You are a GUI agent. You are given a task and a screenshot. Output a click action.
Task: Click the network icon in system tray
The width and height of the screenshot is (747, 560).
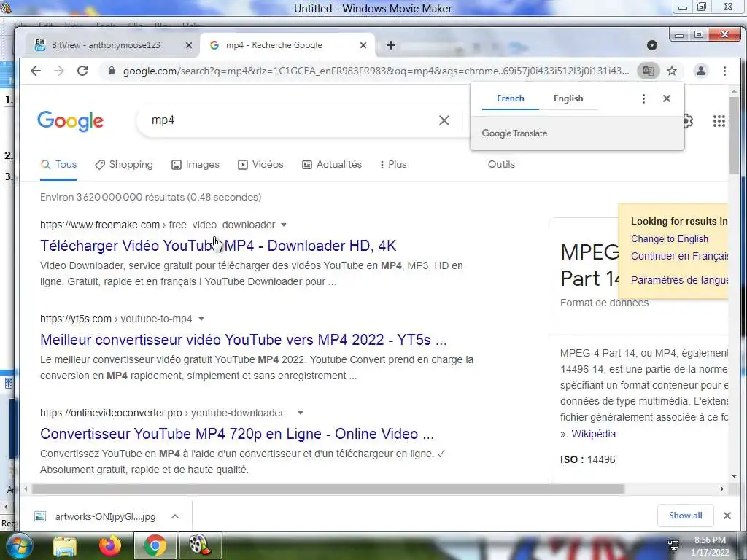[x=673, y=545]
